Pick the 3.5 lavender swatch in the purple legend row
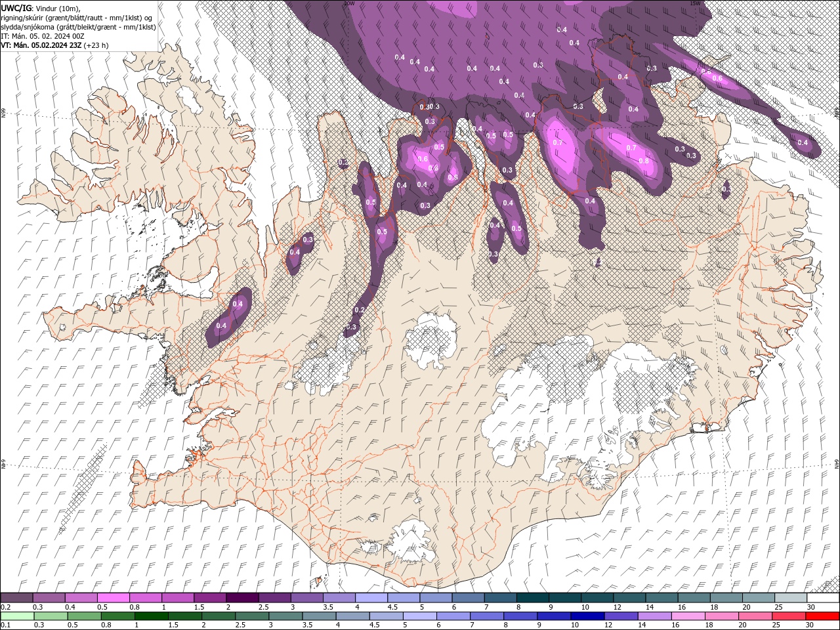840x630 pixels. point(339,598)
